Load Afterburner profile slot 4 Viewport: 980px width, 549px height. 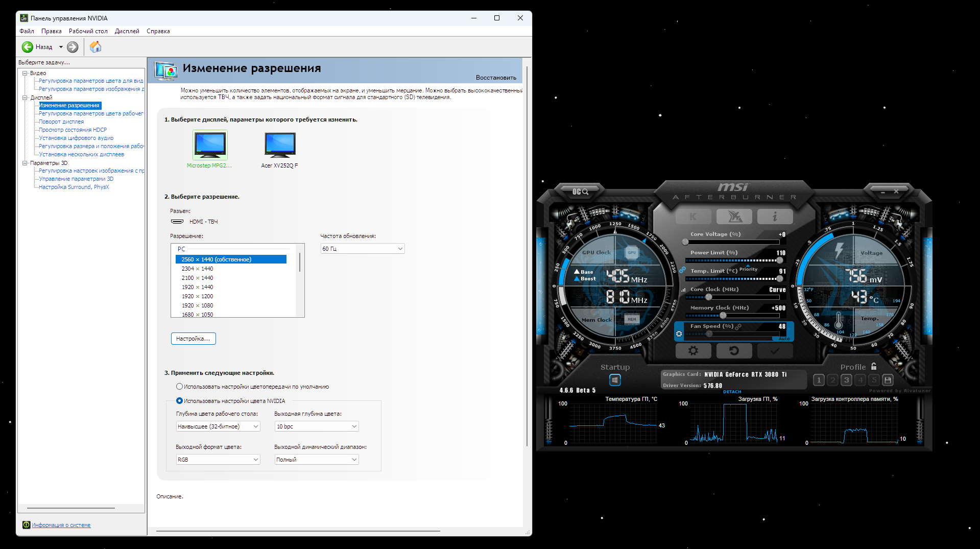[x=861, y=380]
